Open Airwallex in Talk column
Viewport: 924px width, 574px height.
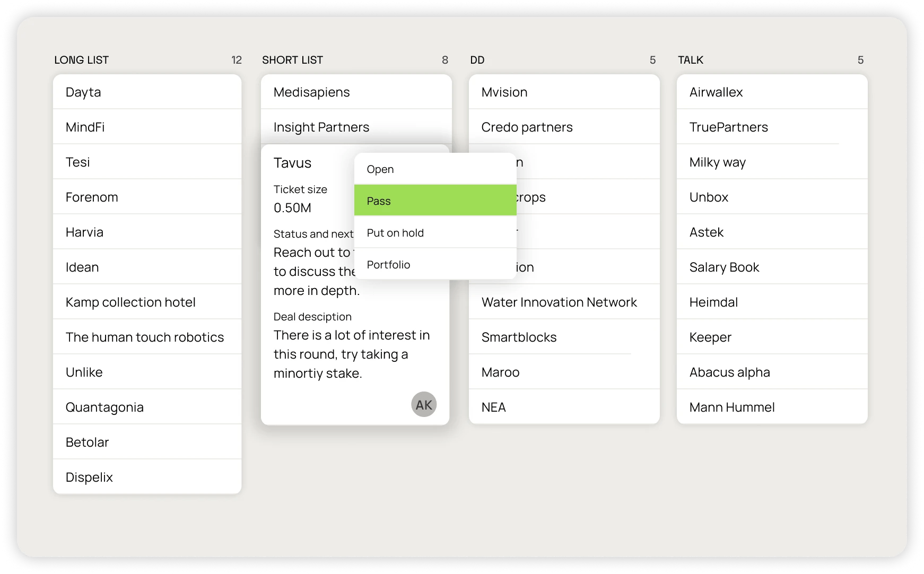tap(772, 92)
